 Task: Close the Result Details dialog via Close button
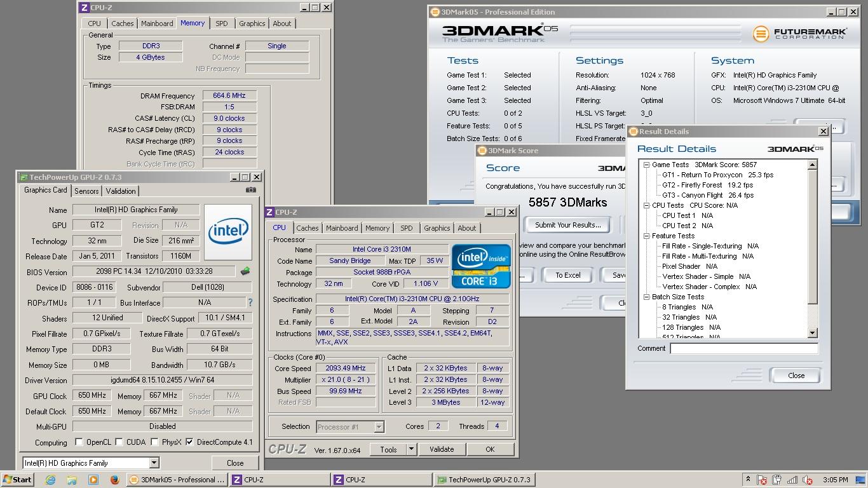(796, 376)
